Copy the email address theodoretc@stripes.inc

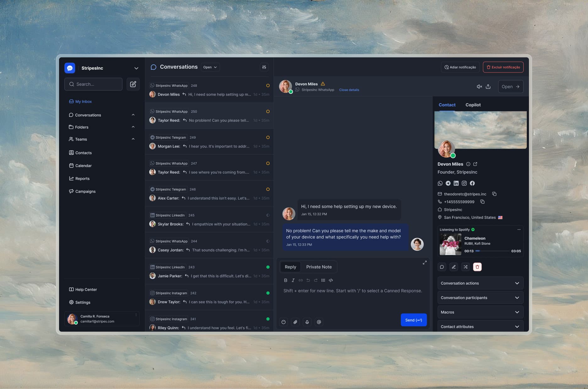494,194
